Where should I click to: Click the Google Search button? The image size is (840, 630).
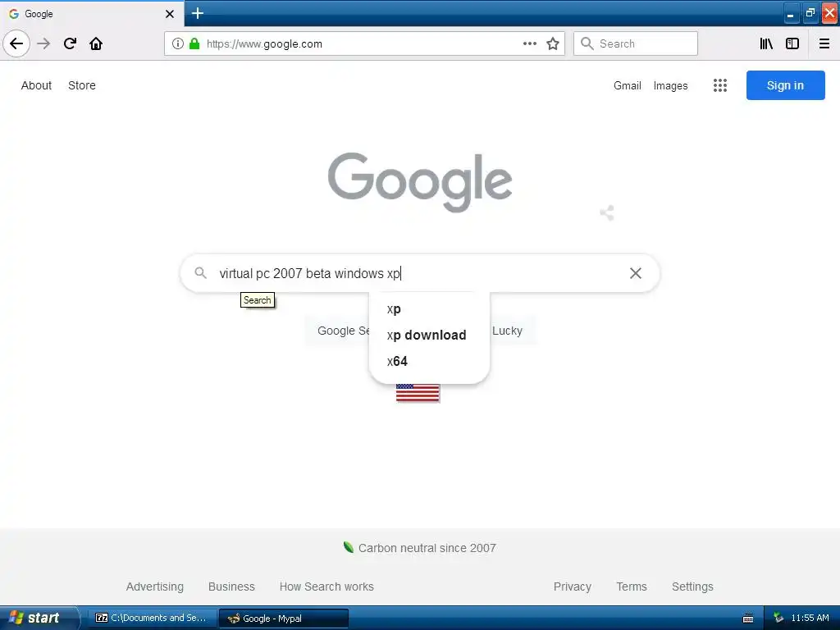[x=337, y=331]
